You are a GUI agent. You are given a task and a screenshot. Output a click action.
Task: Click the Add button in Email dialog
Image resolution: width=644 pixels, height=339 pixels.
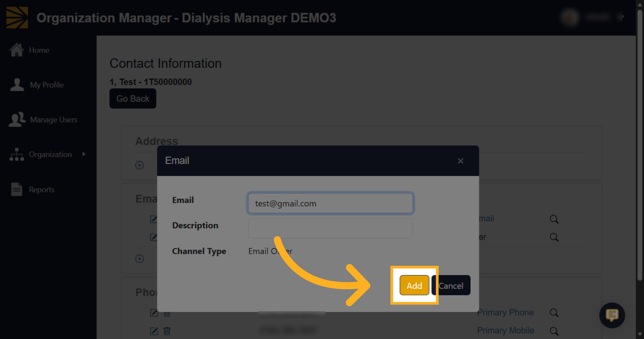[414, 285]
